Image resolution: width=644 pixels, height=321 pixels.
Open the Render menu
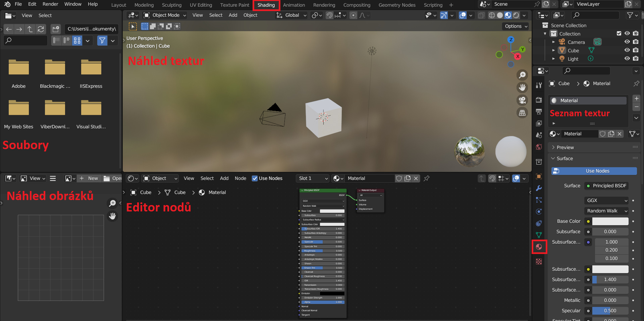pos(50,4)
